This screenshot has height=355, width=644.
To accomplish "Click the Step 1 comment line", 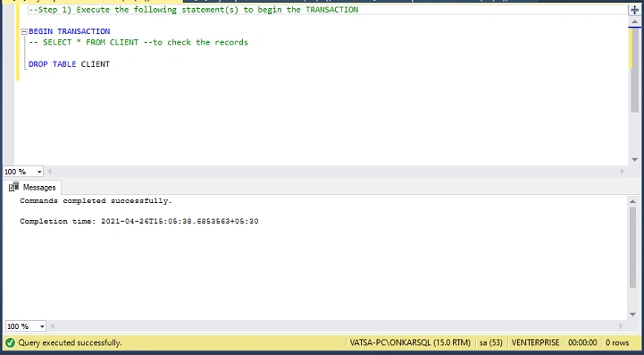I will coord(194,10).
